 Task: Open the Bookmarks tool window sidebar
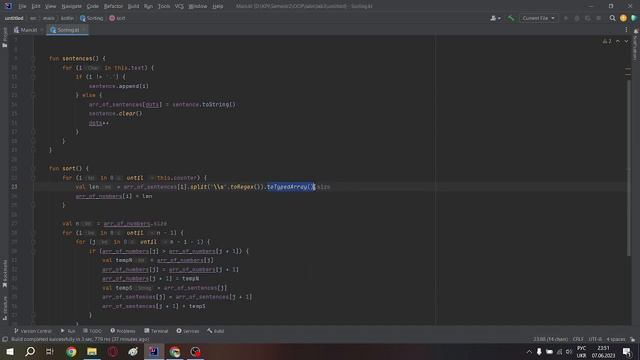4,274
